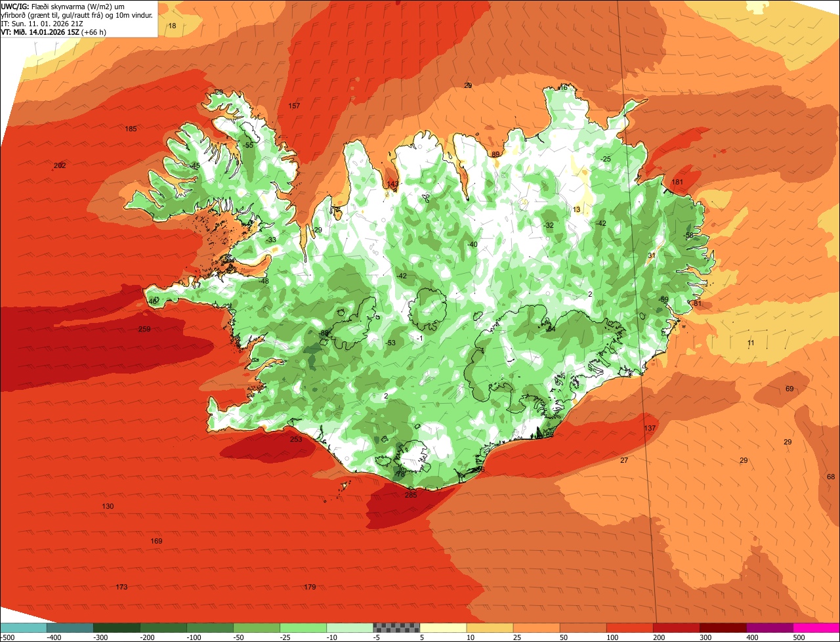Click the map value "-1" in central Iceland
This screenshot has height=642, width=840.
click(x=419, y=338)
